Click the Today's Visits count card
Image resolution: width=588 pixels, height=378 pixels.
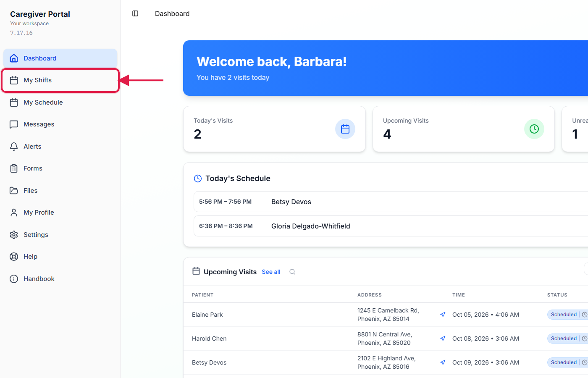[274, 129]
